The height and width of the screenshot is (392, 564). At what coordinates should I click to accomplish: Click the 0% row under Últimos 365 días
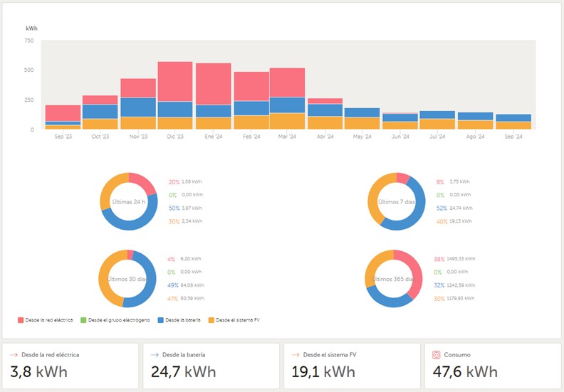click(x=451, y=272)
